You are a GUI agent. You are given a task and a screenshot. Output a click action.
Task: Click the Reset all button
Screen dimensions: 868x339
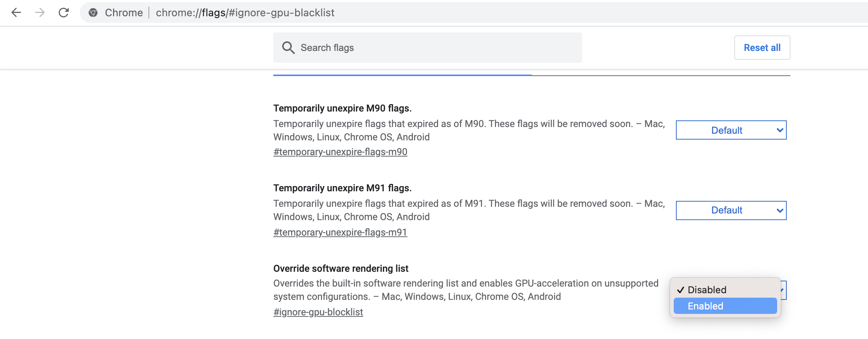762,47
